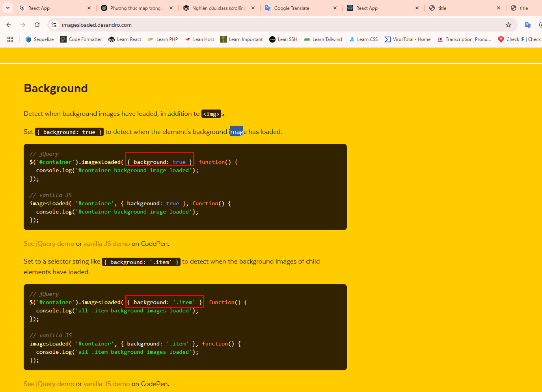Open the last vanilla JS demo link

click(106, 384)
